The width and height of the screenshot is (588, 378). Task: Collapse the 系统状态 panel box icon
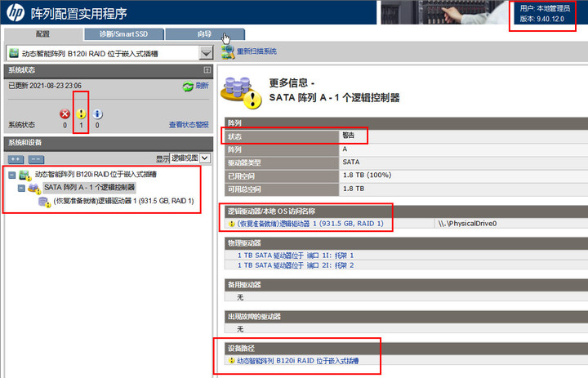coord(207,70)
